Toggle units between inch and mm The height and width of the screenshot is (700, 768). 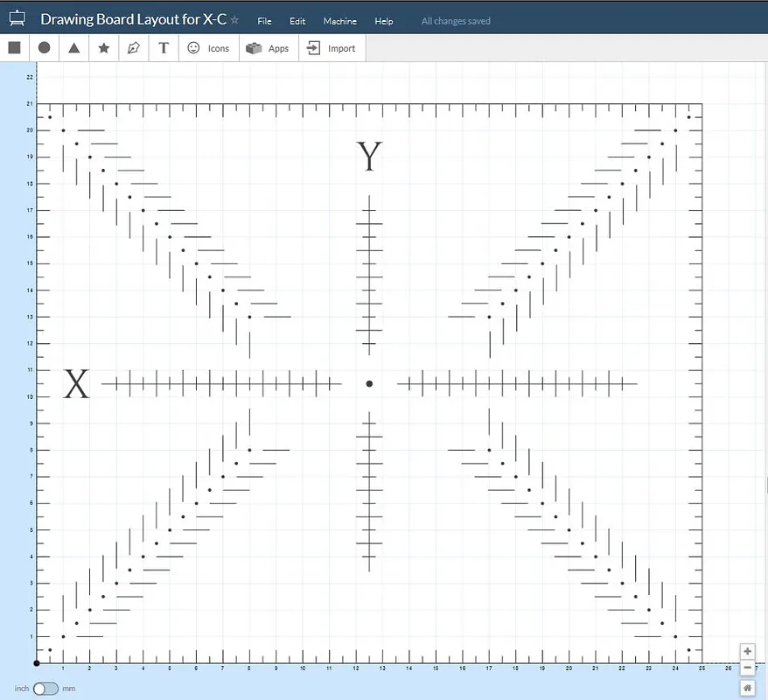pos(45,689)
